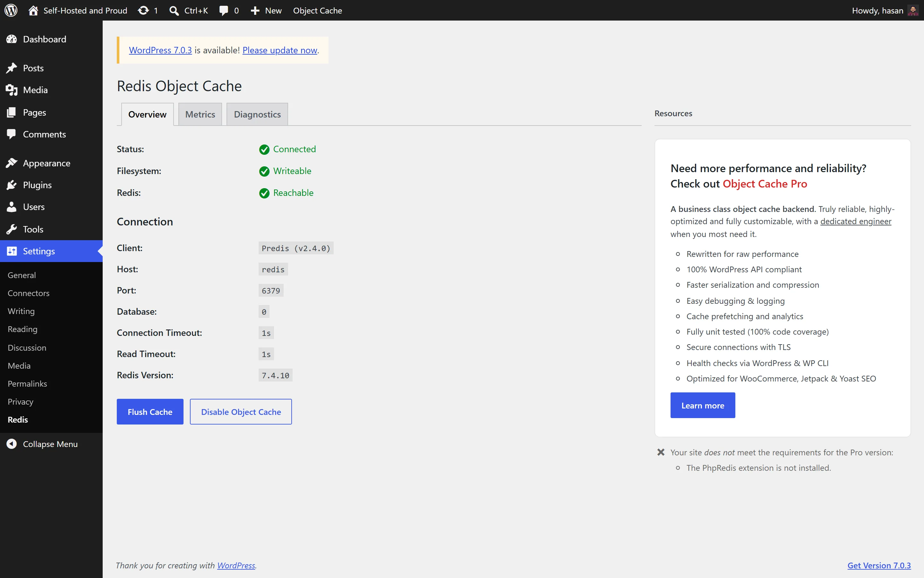Open Connectors settings submenu item
Viewport: 924px width, 578px height.
[x=29, y=293]
